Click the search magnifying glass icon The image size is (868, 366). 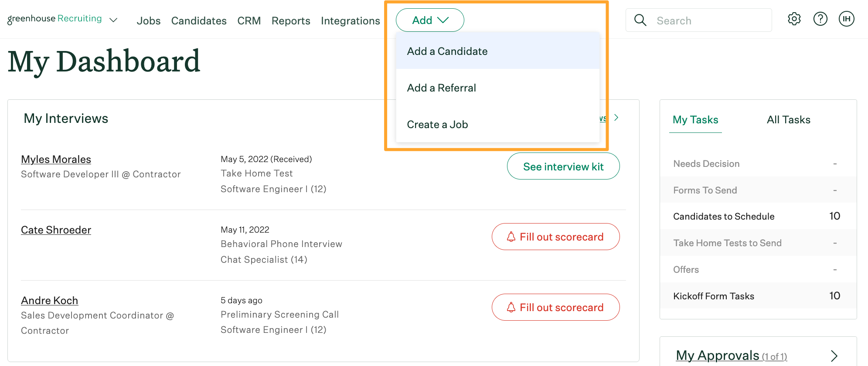coord(640,20)
